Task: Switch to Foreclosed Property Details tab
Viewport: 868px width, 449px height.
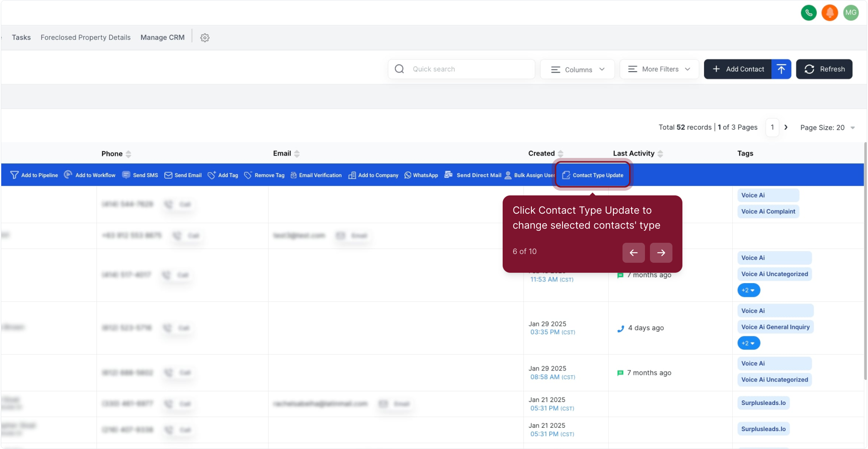Action: coord(86,37)
